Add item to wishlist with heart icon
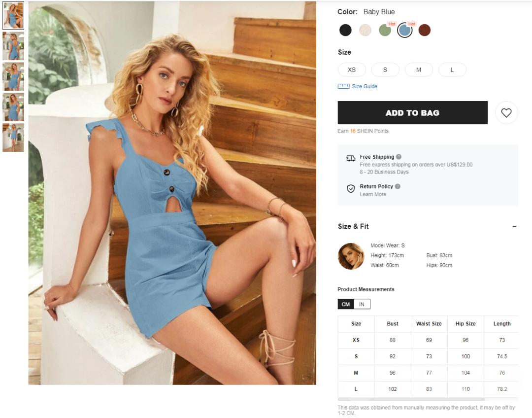Image resolution: width=532 pixels, height=418 pixels. (x=506, y=113)
